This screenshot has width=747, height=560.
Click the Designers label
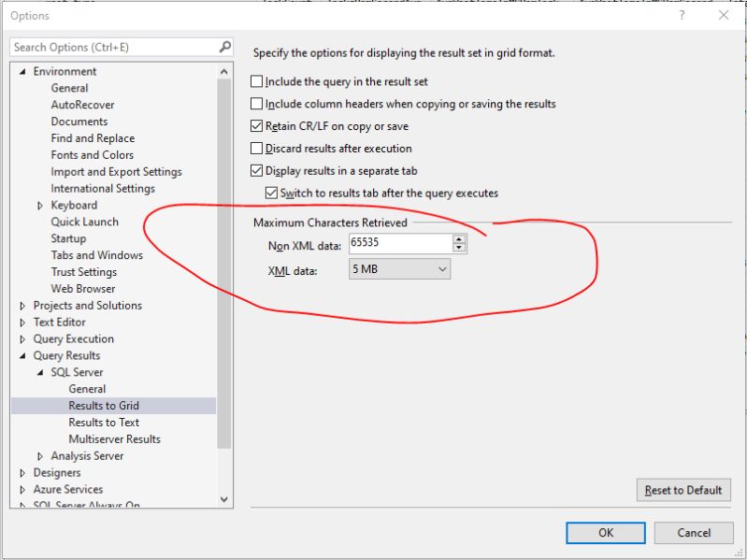point(57,473)
